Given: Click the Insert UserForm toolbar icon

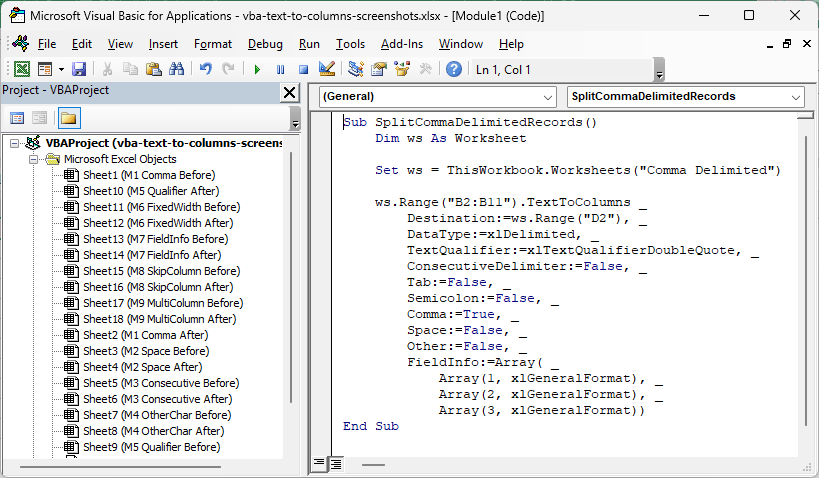Looking at the screenshot, I should (x=45, y=69).
